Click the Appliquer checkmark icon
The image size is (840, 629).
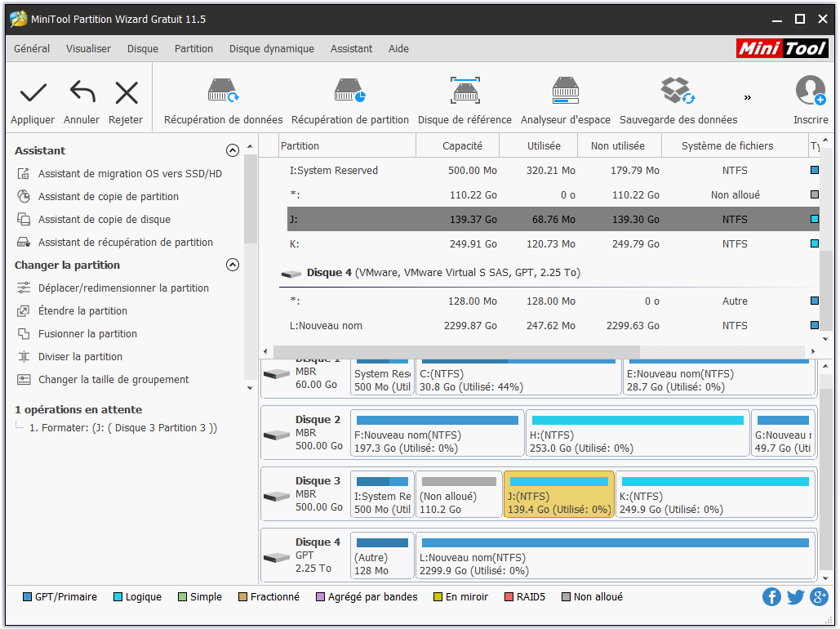point(33,93)
